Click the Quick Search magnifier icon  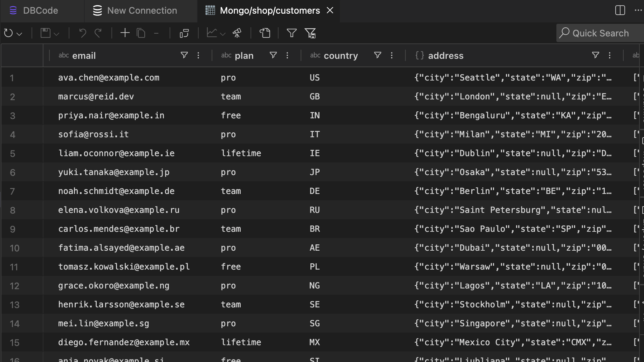564,33
